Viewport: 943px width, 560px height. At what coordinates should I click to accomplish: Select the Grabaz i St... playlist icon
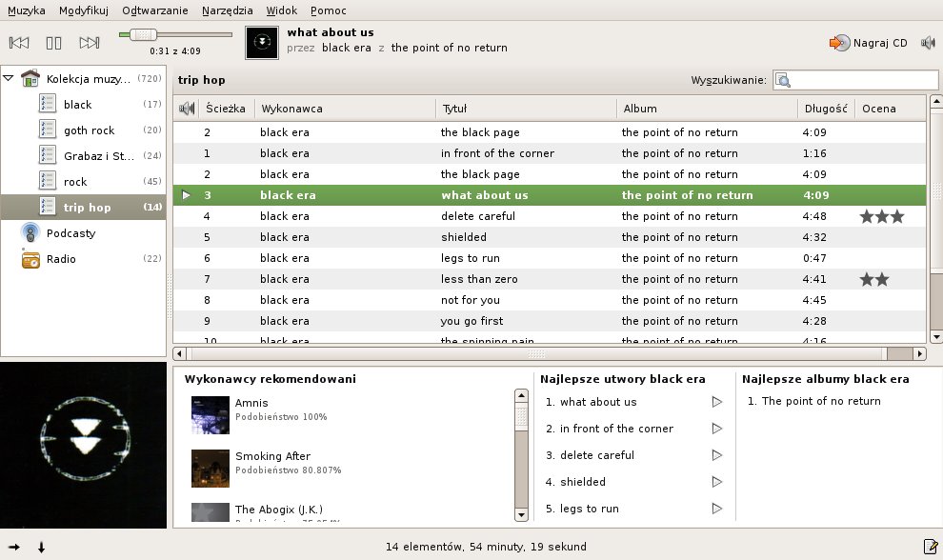[48, 155]
